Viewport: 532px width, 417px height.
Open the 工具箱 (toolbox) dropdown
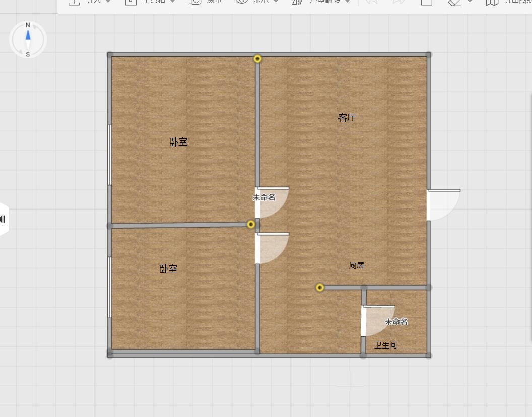click(x=151, y=2)
